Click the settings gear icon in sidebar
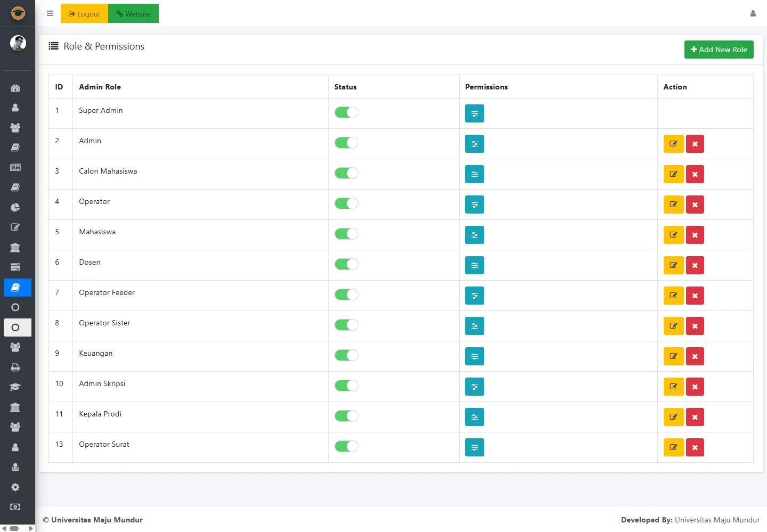Viewport: 767px width, 532px height. pyautogui.click(x=15, y=487)
